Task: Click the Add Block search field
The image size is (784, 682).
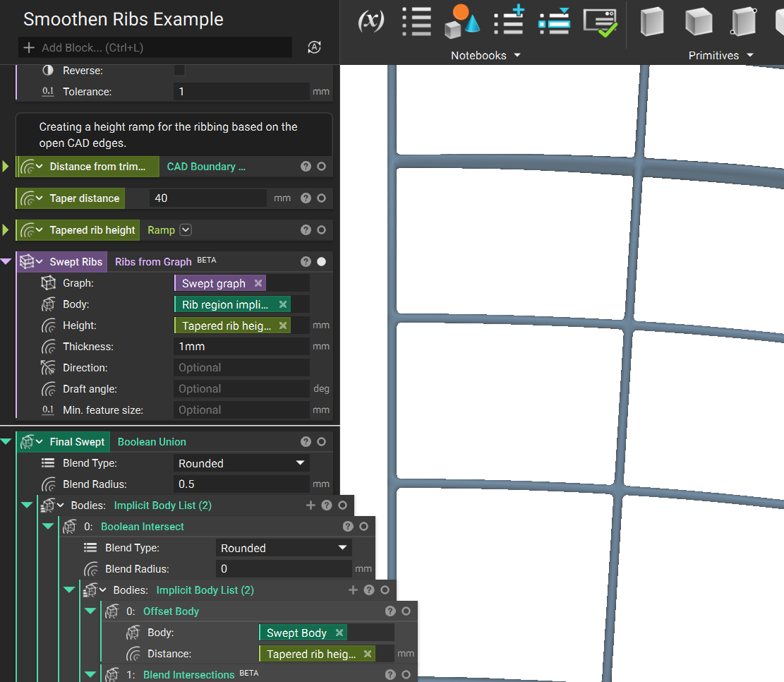Action: coord(155,47)
